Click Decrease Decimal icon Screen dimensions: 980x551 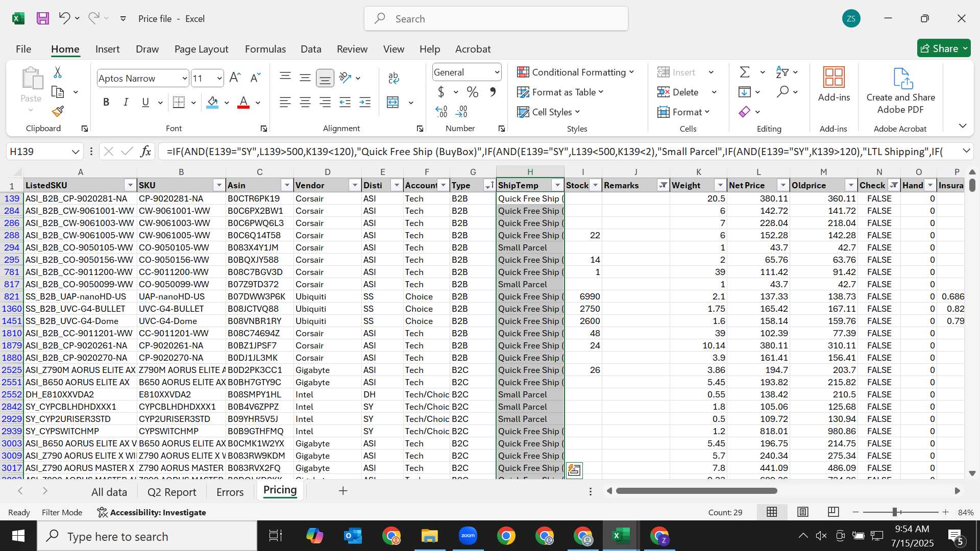(x=461, y=111)
